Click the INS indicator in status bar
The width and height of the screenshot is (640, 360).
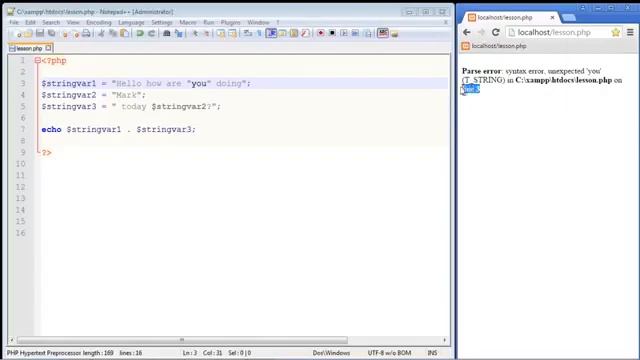coord(432,353)
